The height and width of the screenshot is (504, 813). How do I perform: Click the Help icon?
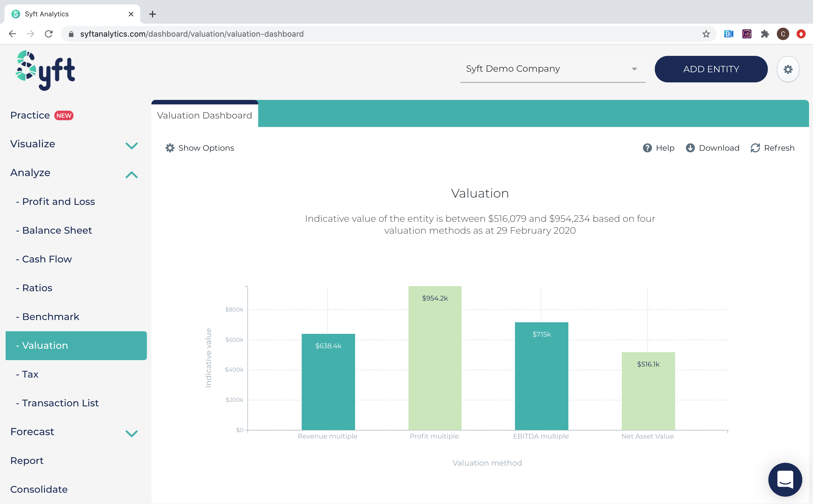[647, 148]
